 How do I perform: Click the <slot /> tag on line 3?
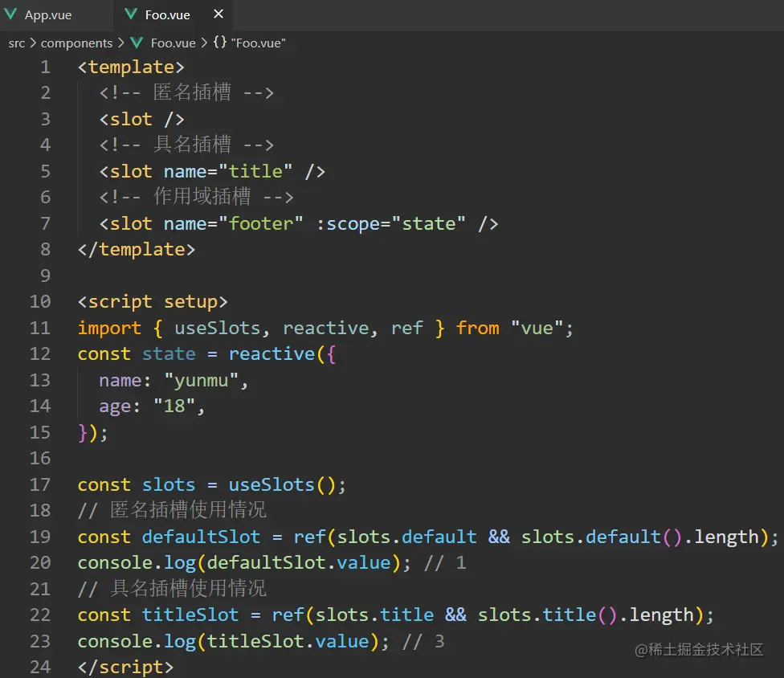[x=142, y=120]
